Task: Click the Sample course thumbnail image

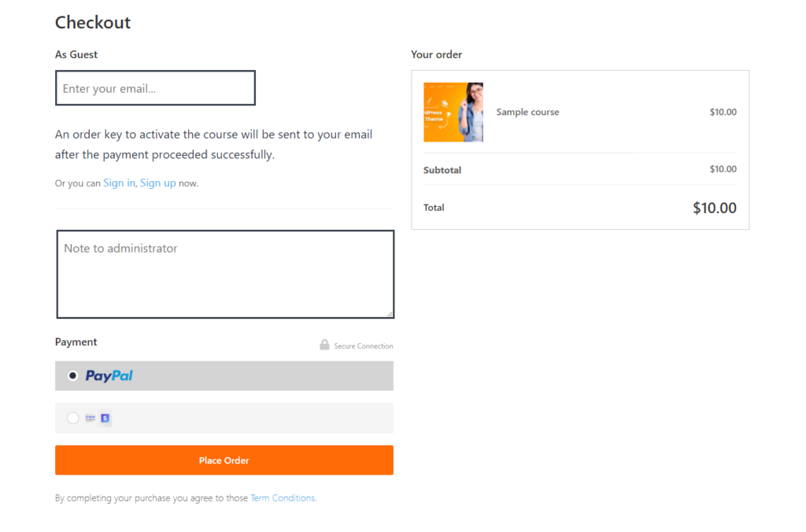Action: point(453,113)
